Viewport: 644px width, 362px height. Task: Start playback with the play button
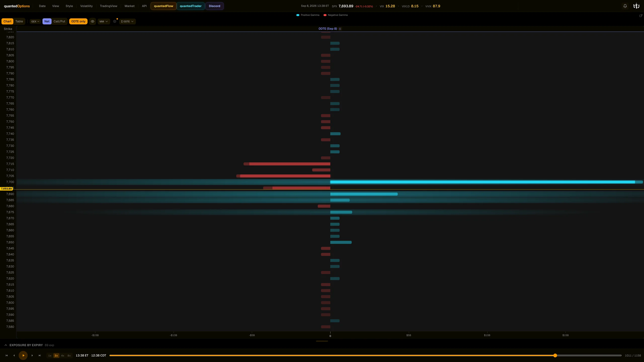click(23, 355)
